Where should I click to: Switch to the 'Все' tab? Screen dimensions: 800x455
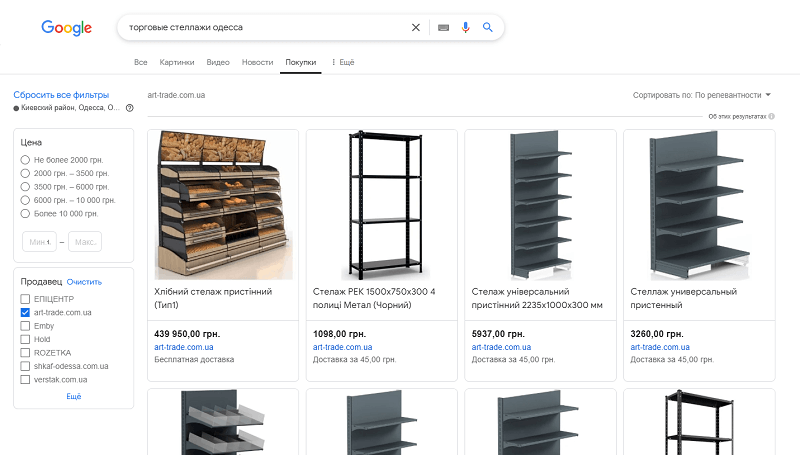tap(141, 62)
